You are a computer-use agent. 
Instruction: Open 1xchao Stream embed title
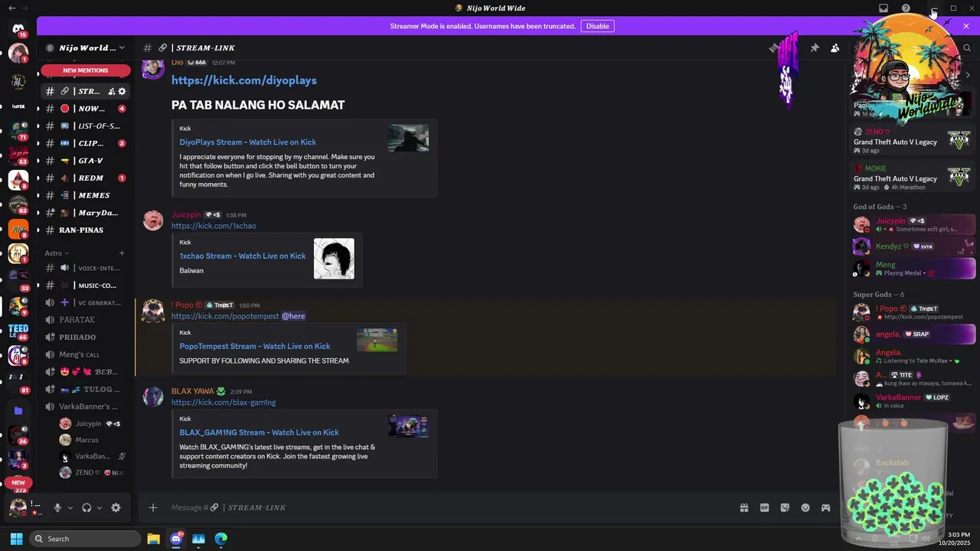pos(242,256)
